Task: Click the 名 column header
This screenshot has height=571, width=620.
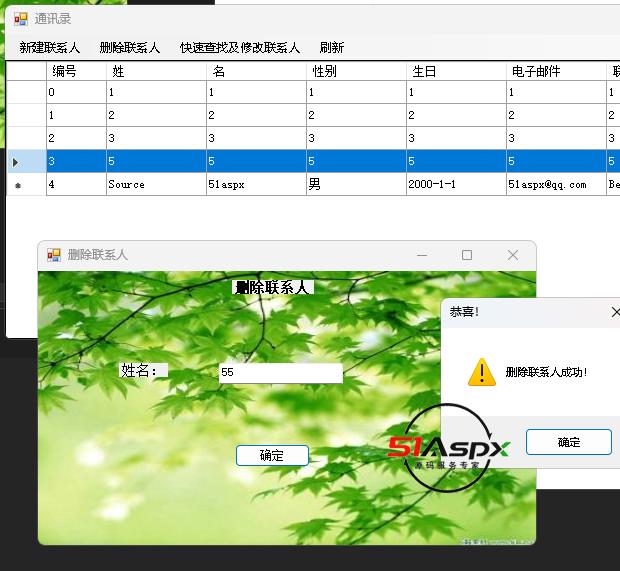Action: point(256,72)
